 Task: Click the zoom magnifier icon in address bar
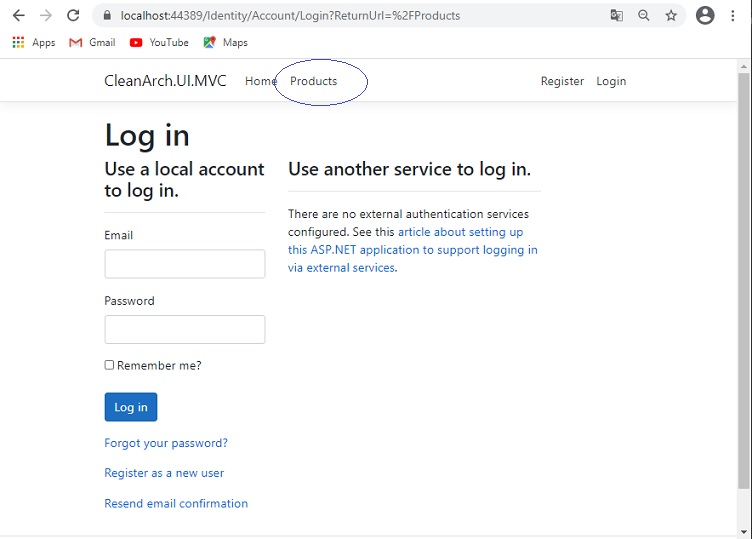point(644,15)
